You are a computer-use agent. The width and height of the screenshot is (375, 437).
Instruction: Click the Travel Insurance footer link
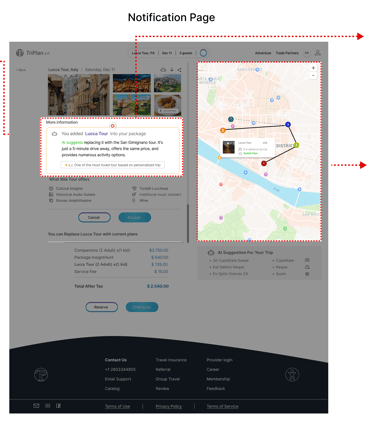click(x=171, y=360)
